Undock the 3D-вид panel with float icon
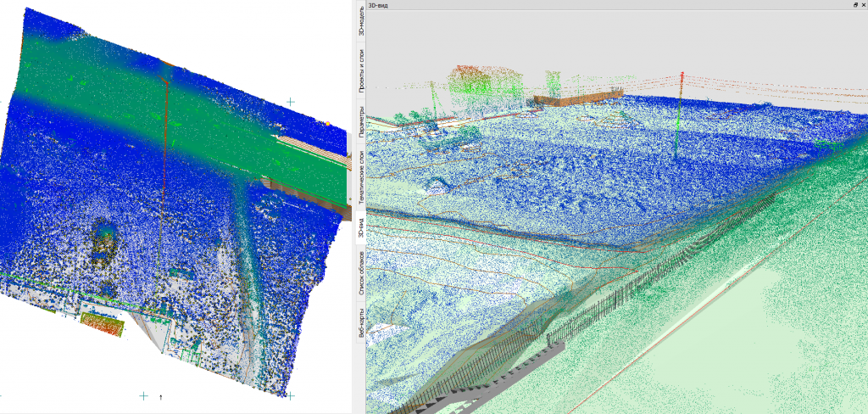868x414 pixels. pos(854,4)
